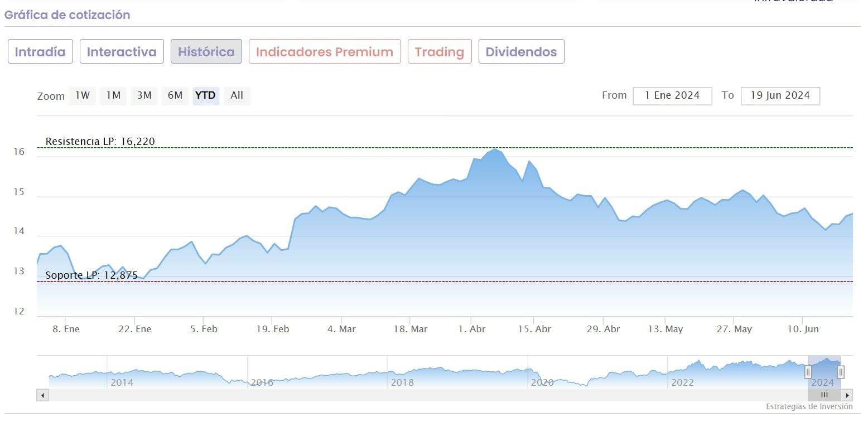Switch to the Trading tab
This screenshot has height=422, width=868.
(x=440, y=52)
